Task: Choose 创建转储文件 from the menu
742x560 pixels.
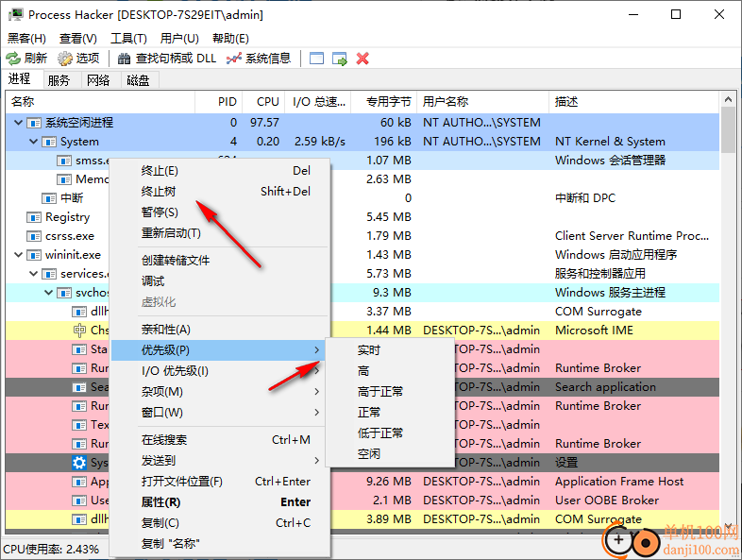Action: click(220, 261)
